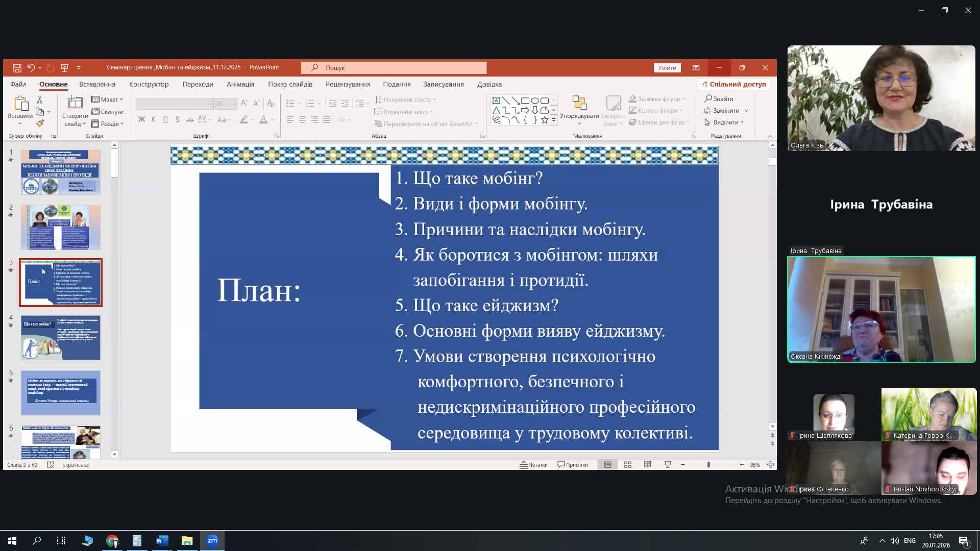
Task: Click the Спільний доступ share button
Action: point(734,84)
